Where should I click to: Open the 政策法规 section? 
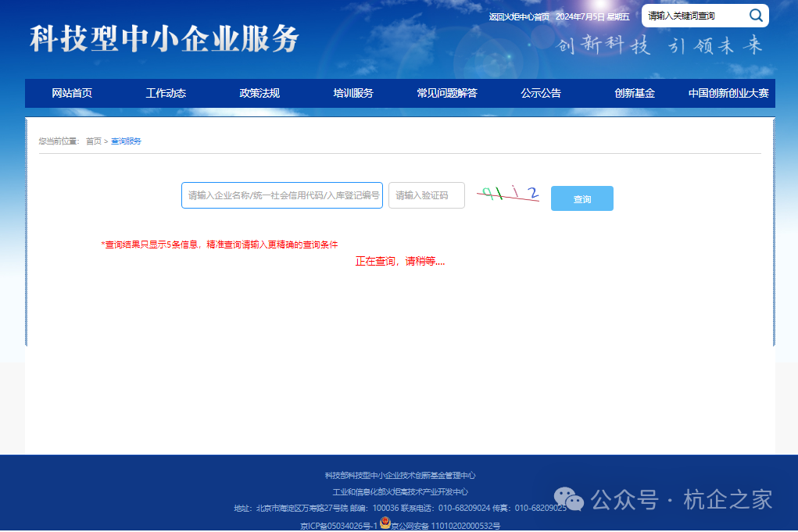[x=259, y=93]
